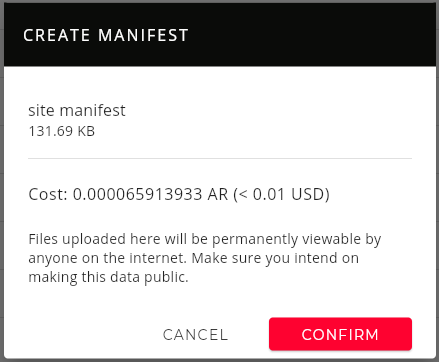Viewport: 439px width, 362px height.
Task: Click the dimmed backdrop right of dialog
Action: coord(437,181)
